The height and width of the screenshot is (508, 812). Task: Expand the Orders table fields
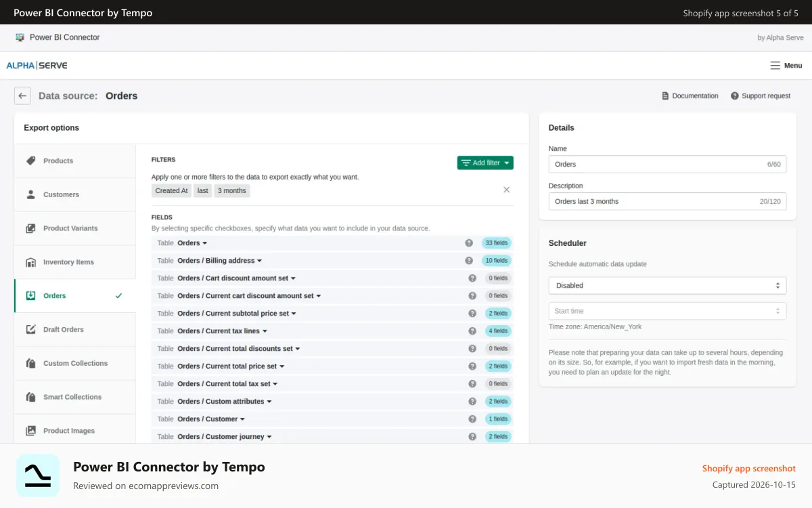pyautogui.click(x=192, y=243)
